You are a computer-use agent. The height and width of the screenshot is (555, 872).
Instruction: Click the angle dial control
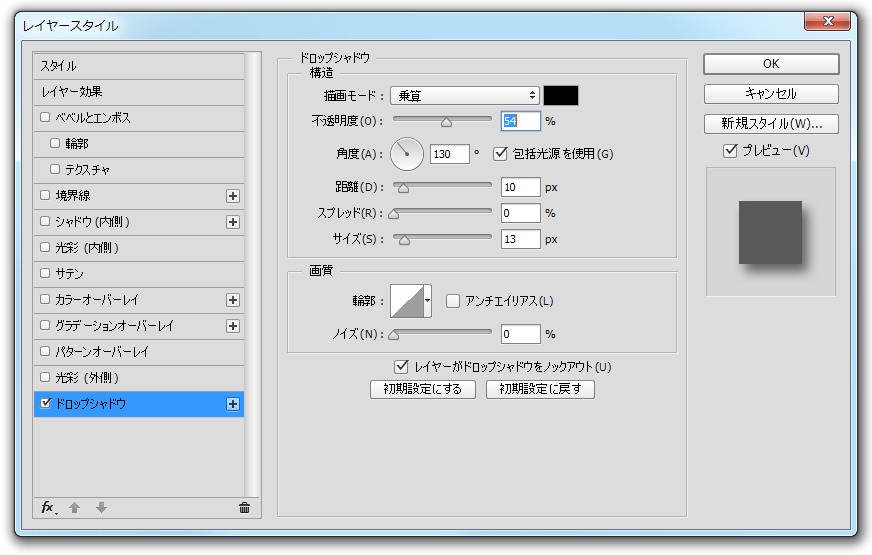tap(407, 154)
